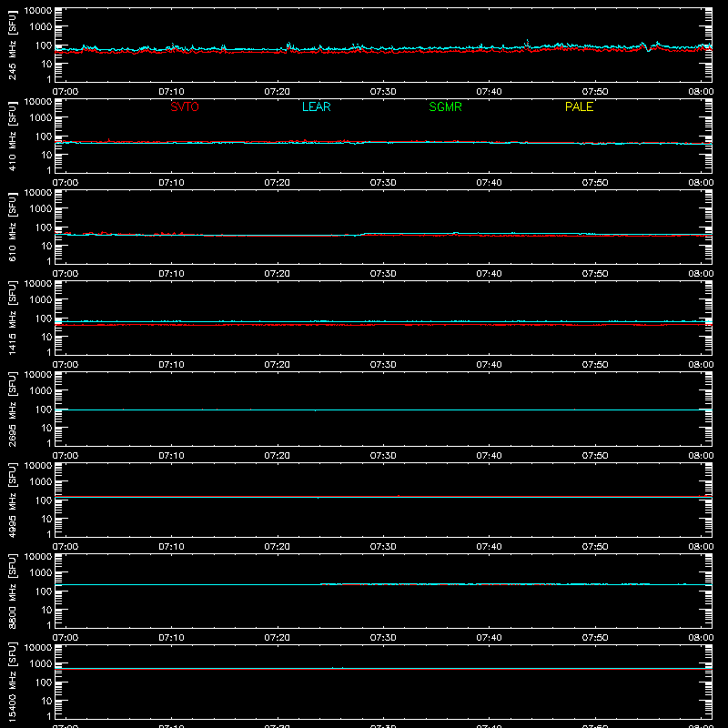Click 07:20 time label of 2695 MHz panel
Viewport: 728px width, 728px height.
(x=278, y=456)
